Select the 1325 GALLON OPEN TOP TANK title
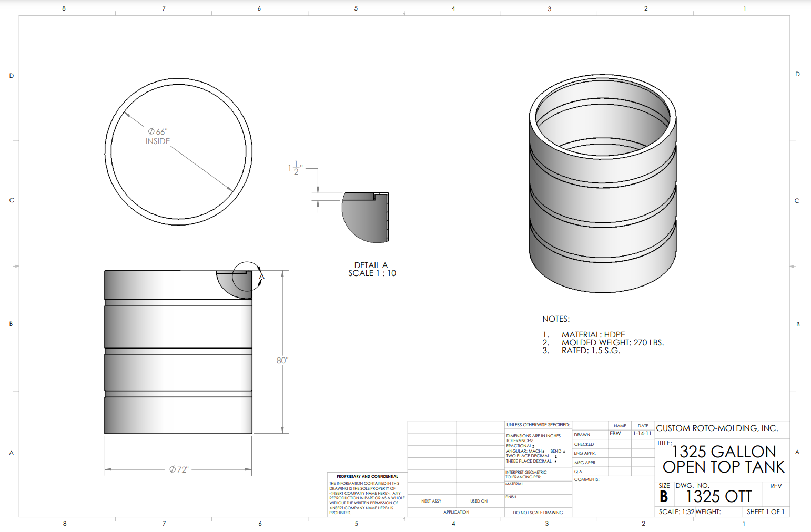Screen dimensions: 811x532 723,459
